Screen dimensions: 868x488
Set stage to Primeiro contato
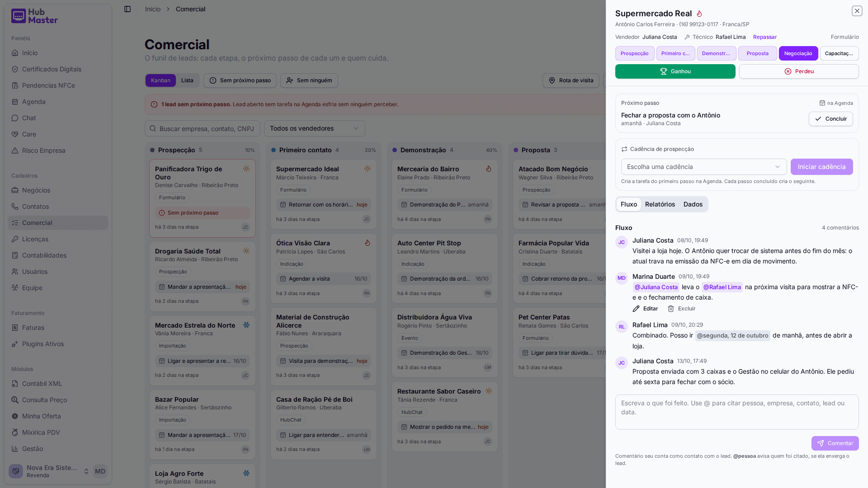click(x=675, y=53)
